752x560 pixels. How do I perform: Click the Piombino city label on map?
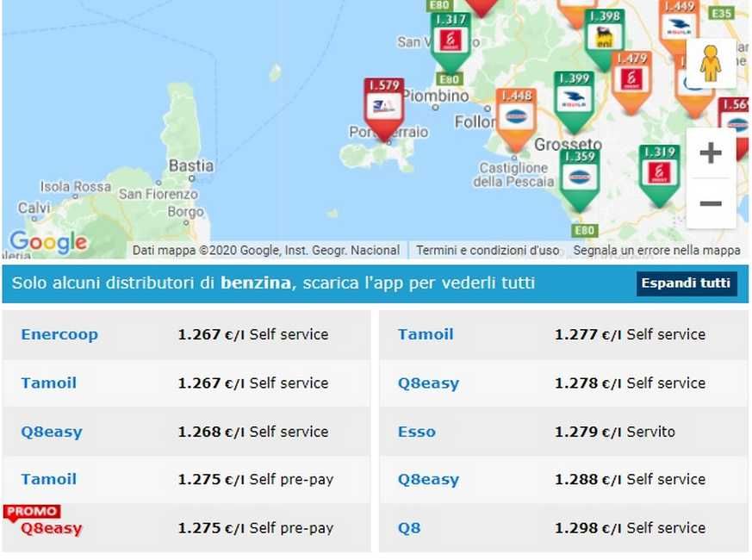(x=436, y=96)
